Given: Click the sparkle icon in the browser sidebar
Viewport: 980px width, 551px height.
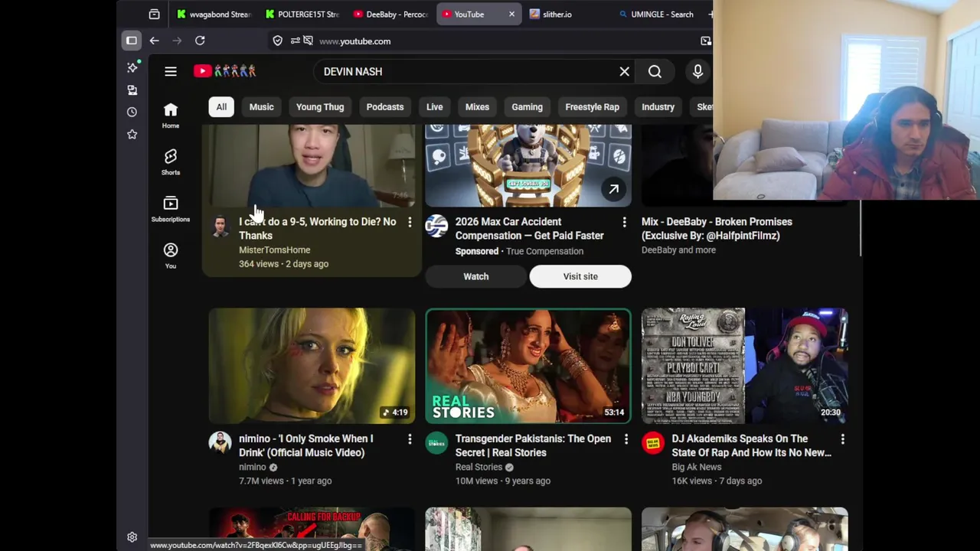Looking at the screenshot, I should point(132,68).
